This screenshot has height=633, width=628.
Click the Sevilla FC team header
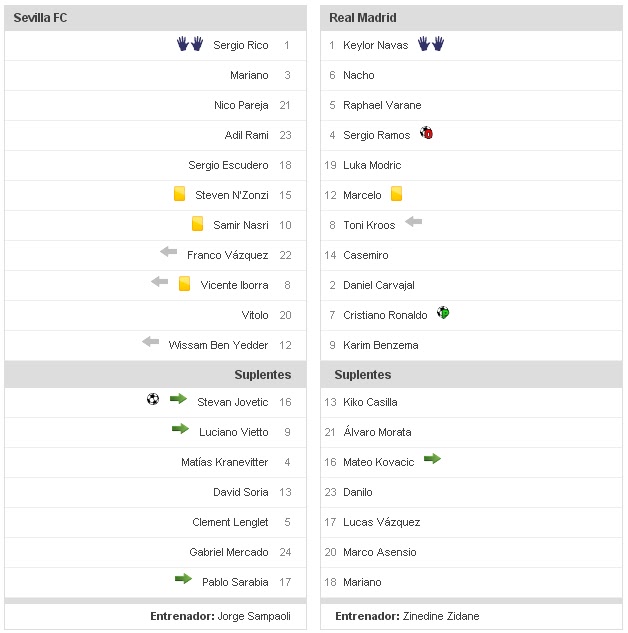pos(41,18)
